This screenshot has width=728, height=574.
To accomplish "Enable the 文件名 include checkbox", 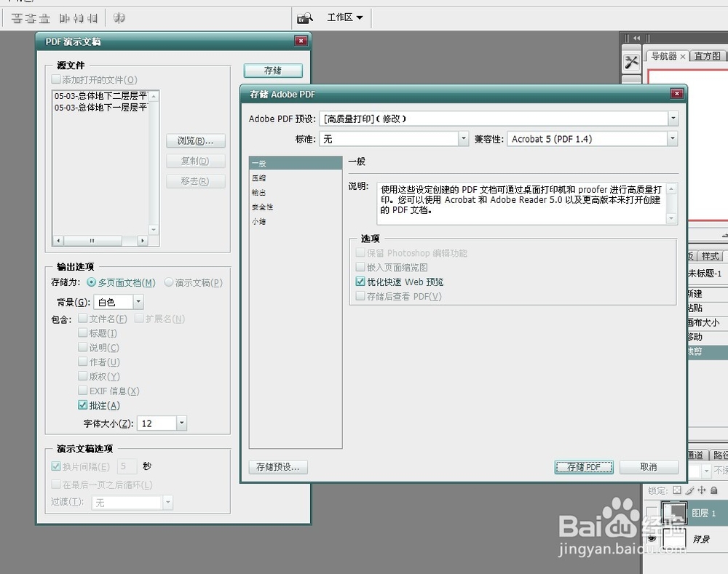I will click(83, 319).
